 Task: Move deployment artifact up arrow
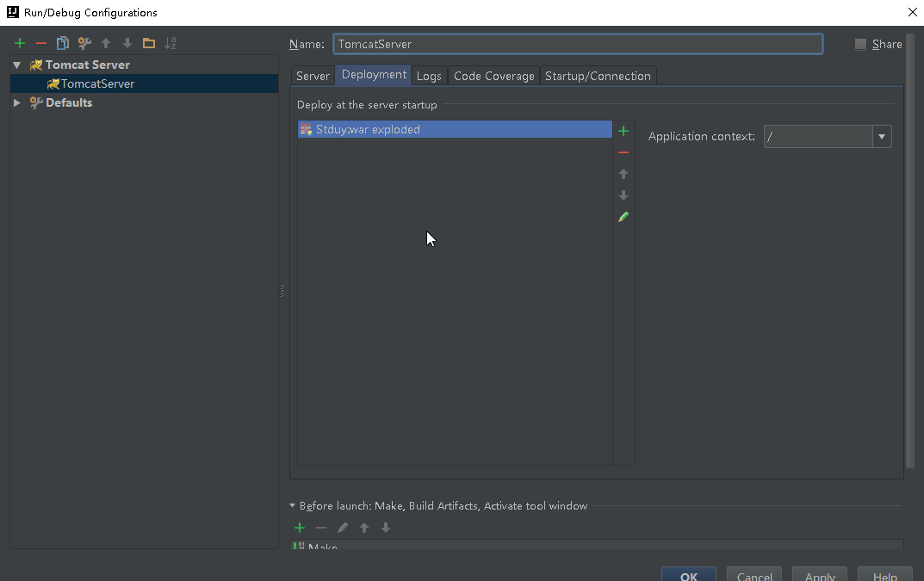pos(623,174)
